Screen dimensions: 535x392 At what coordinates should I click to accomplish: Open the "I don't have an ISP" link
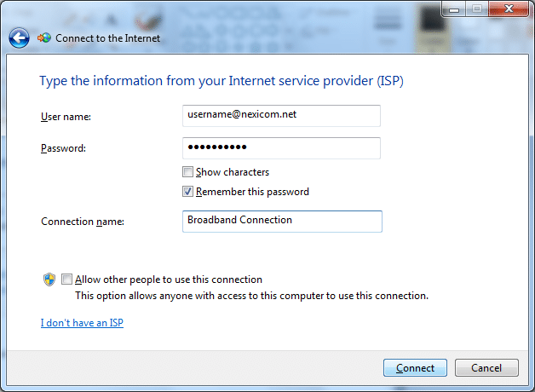tap(82, 323)
